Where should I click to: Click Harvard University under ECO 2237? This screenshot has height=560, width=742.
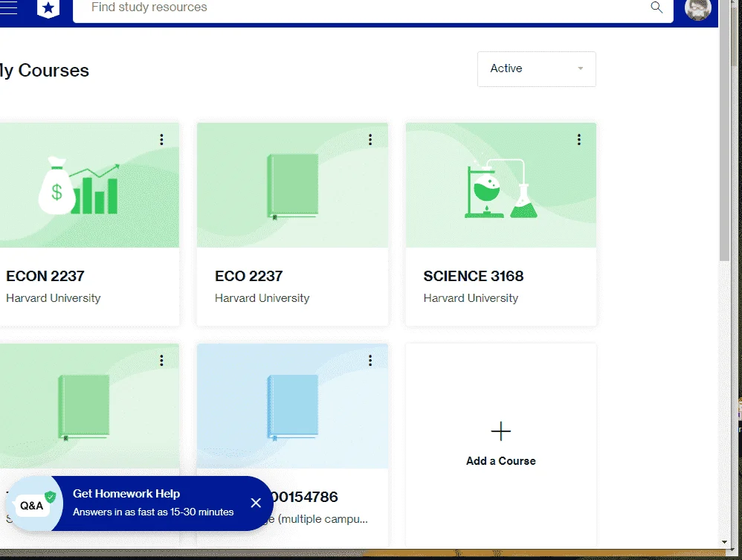pyautogui.click(x=262, y=298)
